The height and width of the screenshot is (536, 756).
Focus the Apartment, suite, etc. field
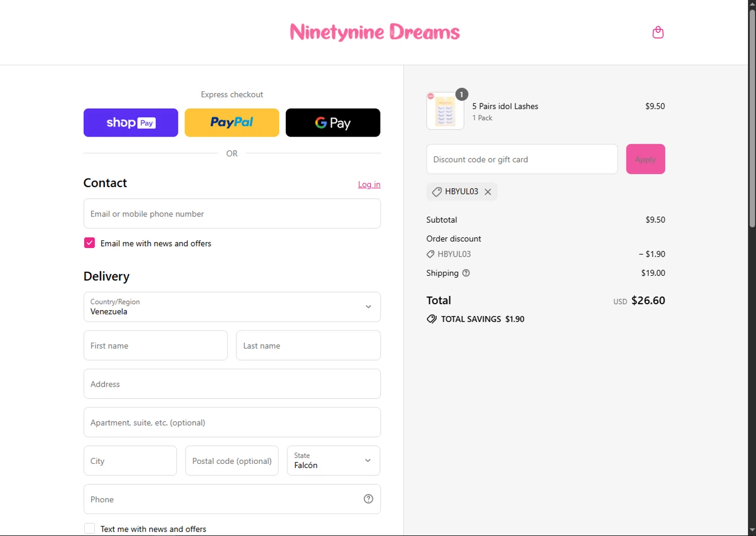click(232, 422)
